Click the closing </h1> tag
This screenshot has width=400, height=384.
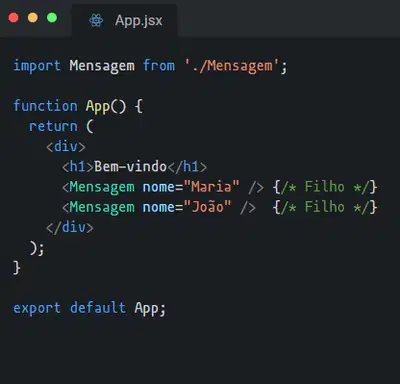(187, 166)
